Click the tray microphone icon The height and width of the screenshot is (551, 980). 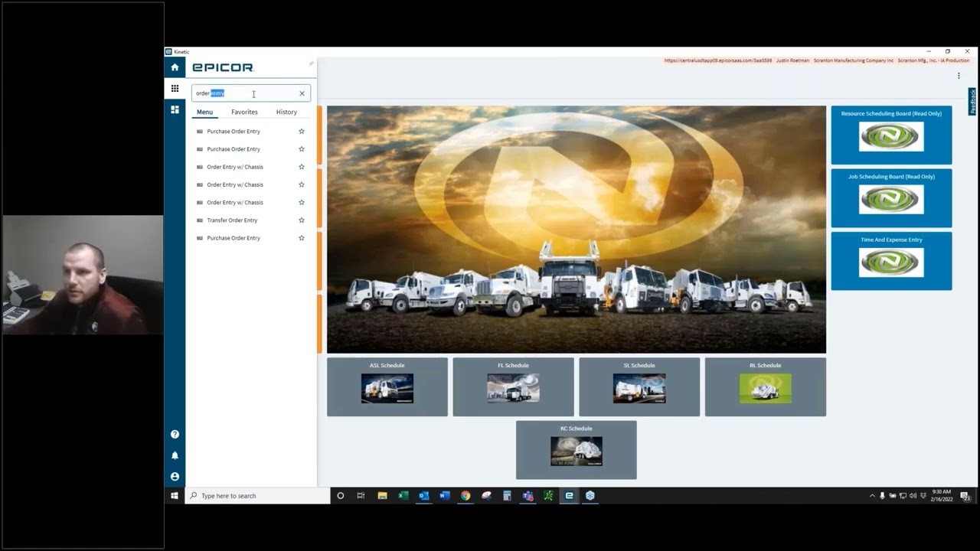pos(882,496)
